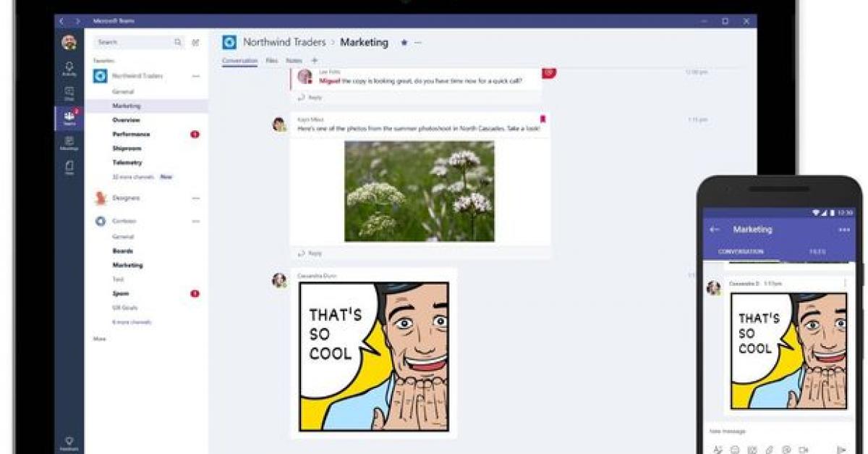
Task: Add a new tab with plus icon
Action: (x=314, y=61)
